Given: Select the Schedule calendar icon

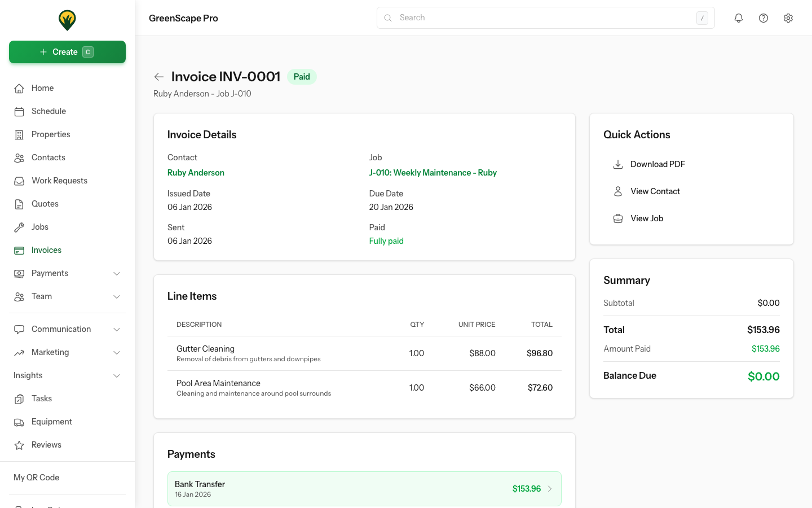Looking at the screenshot, I should pyautogui.click(x=19, y=111).
